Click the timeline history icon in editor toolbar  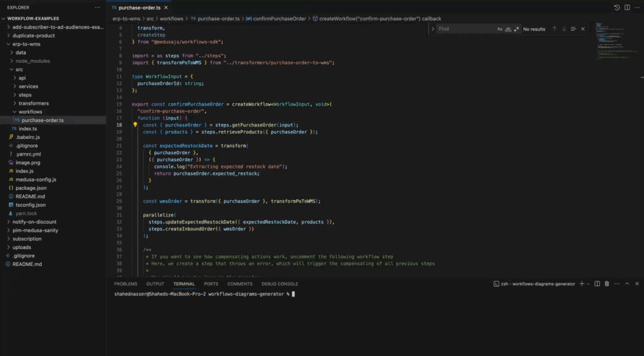point(617,8)
